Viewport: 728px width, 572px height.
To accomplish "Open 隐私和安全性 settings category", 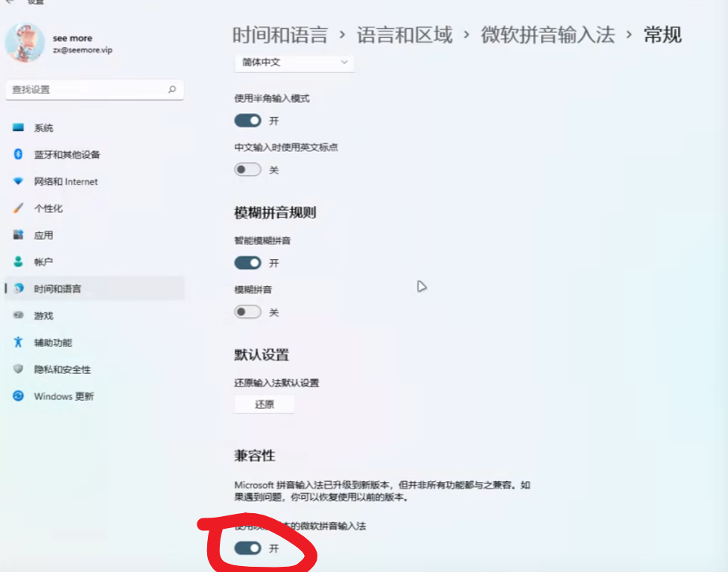I will click(x=95, y=369).
